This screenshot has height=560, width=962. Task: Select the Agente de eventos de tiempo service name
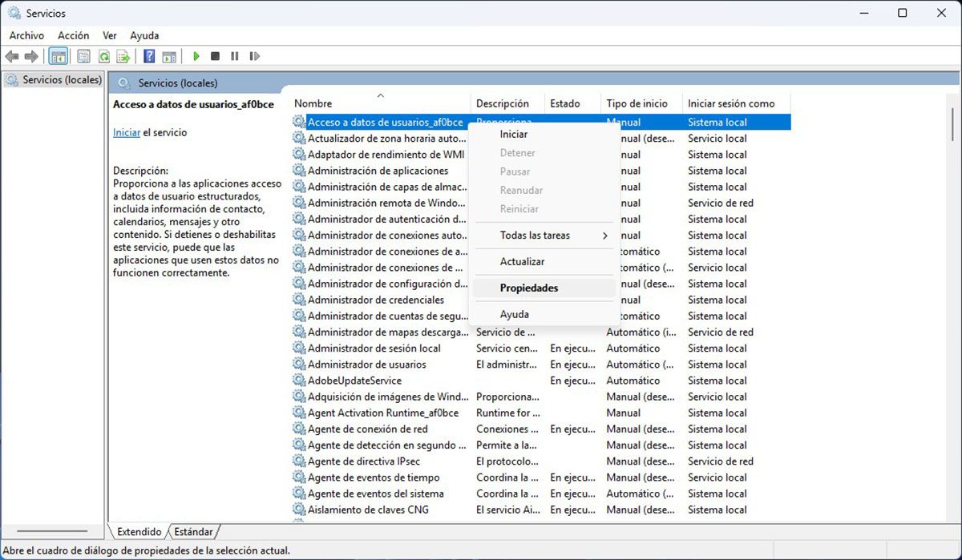click(x=374, y=477)
